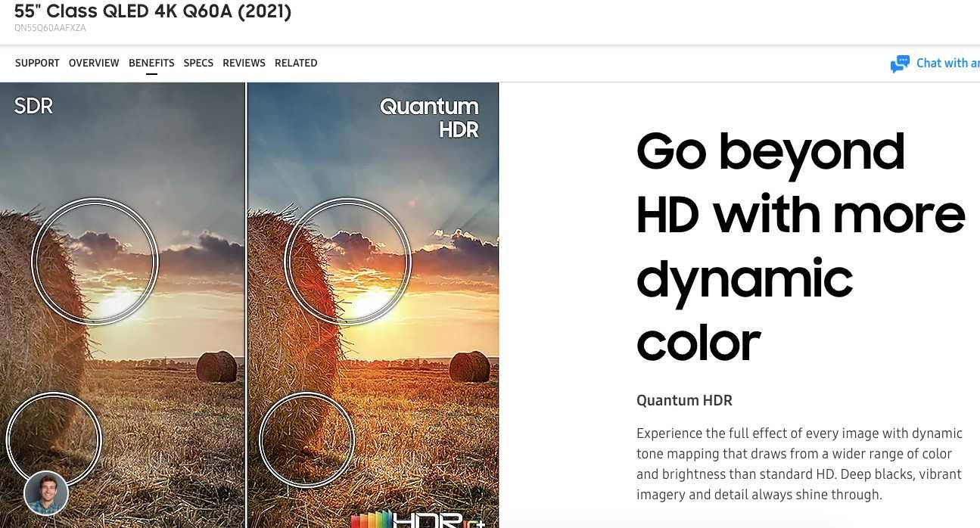Click the dynamic tone mapping description paragraph
980x528 pixels.
coord(799,464)
